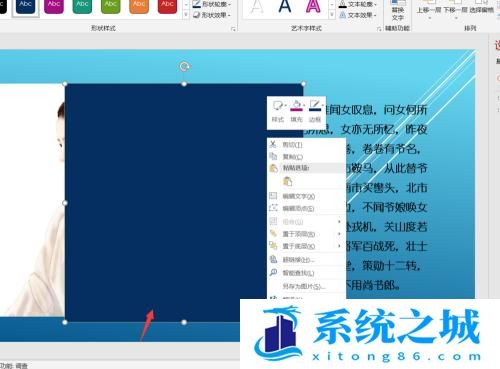Click 下移一层 send backward button
Viewport: 500px width, 369px height.
[455, 10]
